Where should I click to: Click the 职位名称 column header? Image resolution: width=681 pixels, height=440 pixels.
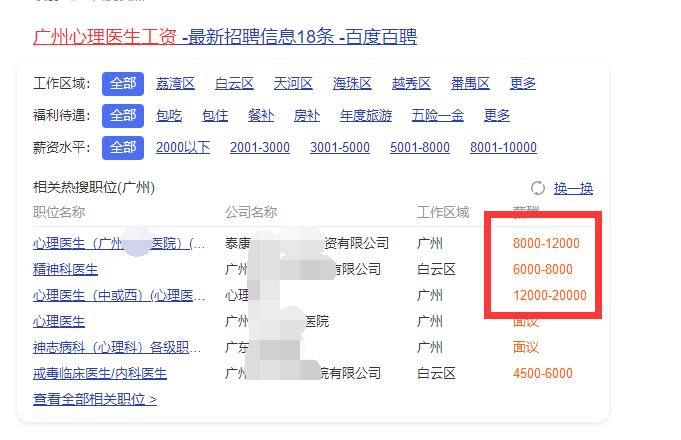point(59,212)
